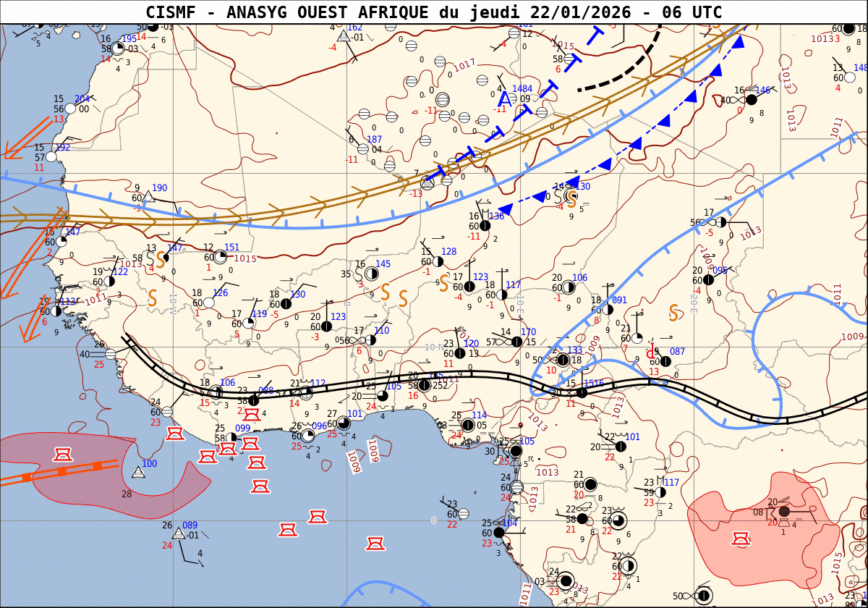Click the 10-N latitude label
Image resolution: width=868 pixels, height=608 pixels.
click(x=434, y=347)
